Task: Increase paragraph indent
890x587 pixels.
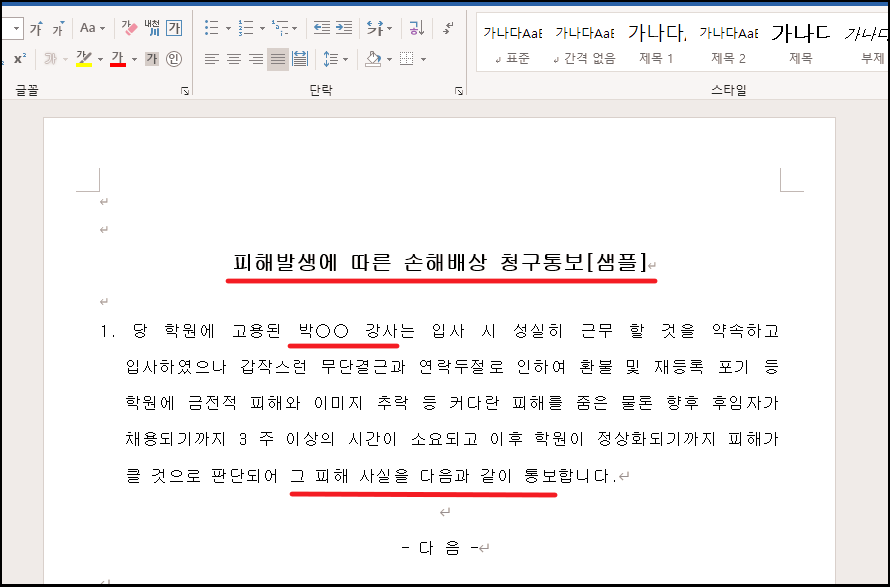Action: pos(344,28)
